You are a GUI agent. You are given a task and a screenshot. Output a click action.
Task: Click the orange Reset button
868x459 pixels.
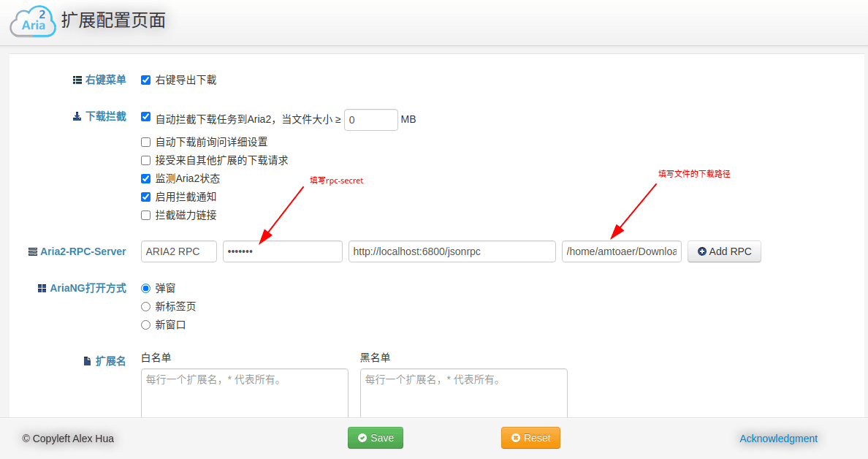531,438
